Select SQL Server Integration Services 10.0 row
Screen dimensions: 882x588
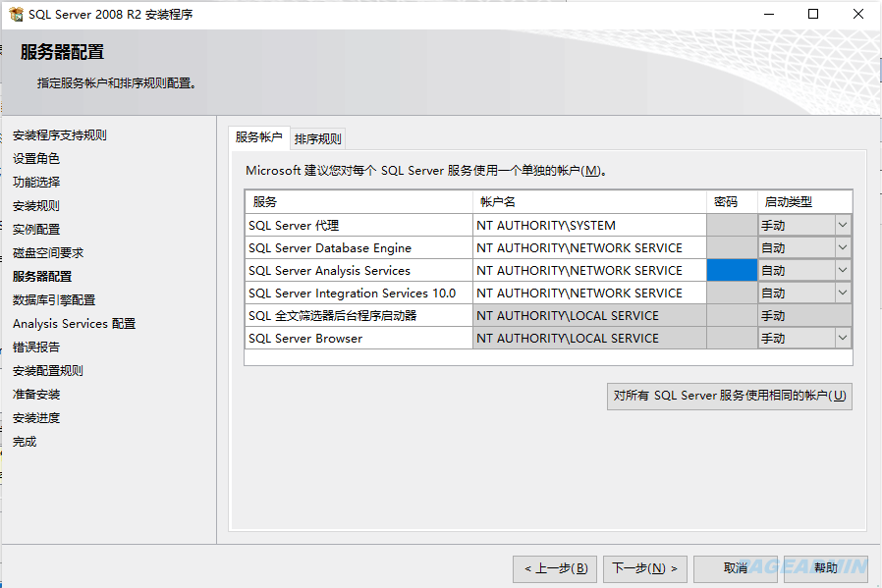pyautogui.click(x=358, y=293)
